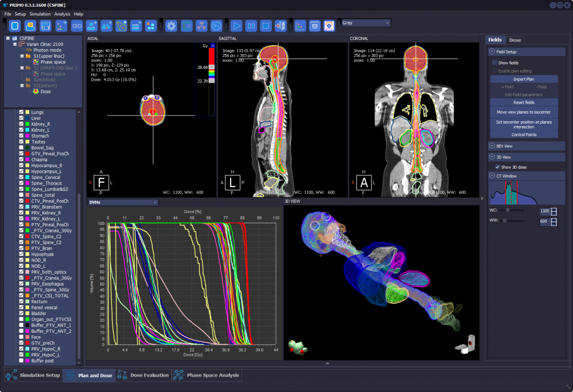
Task: Toggle the PTV_Brain checkbox
Action: 21,248
